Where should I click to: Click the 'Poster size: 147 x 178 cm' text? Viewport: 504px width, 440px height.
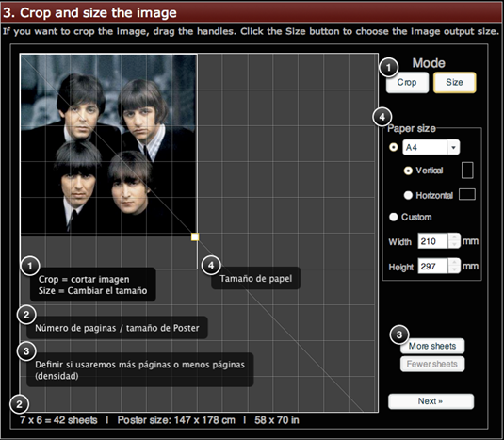pos(176,420)
